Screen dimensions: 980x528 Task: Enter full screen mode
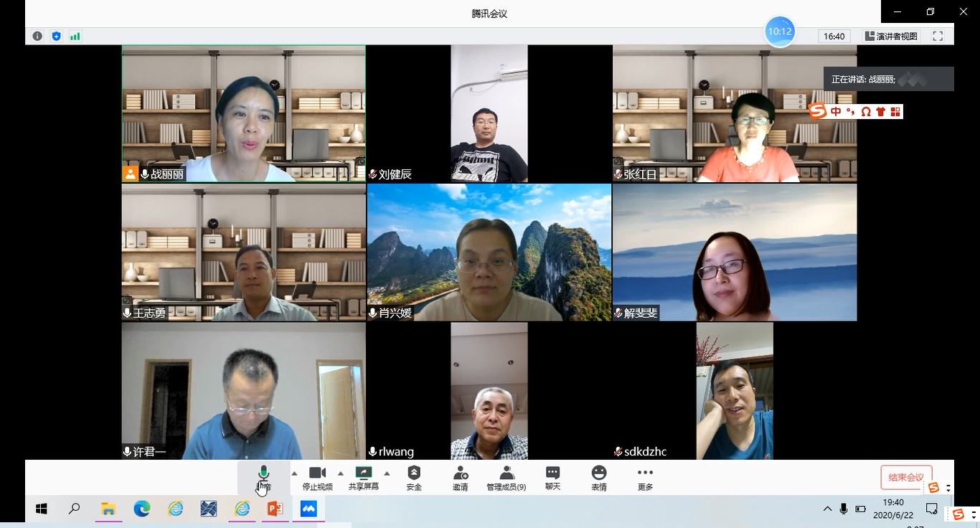pyautogui.click(x=938, y=36)
